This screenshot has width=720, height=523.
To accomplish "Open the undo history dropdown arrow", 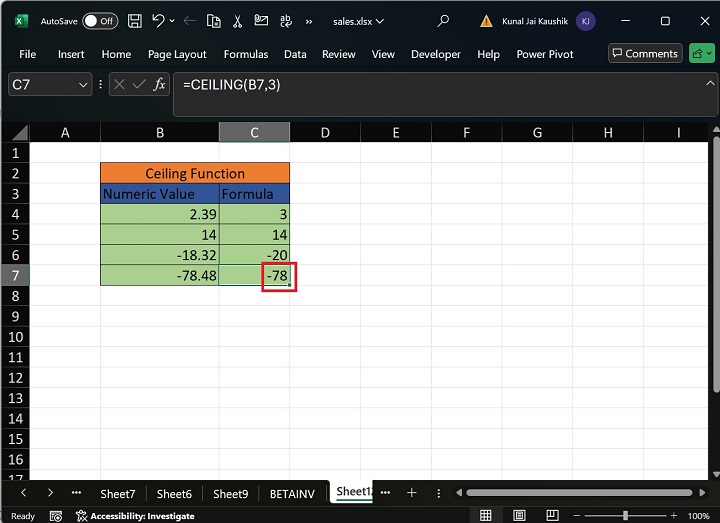I will point(172,21).
